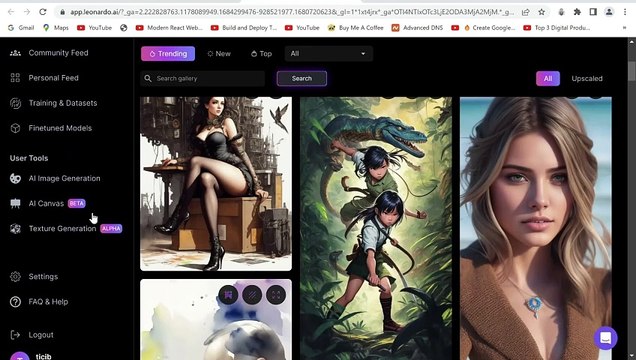Click the User Tools heading

pos(29,158)
